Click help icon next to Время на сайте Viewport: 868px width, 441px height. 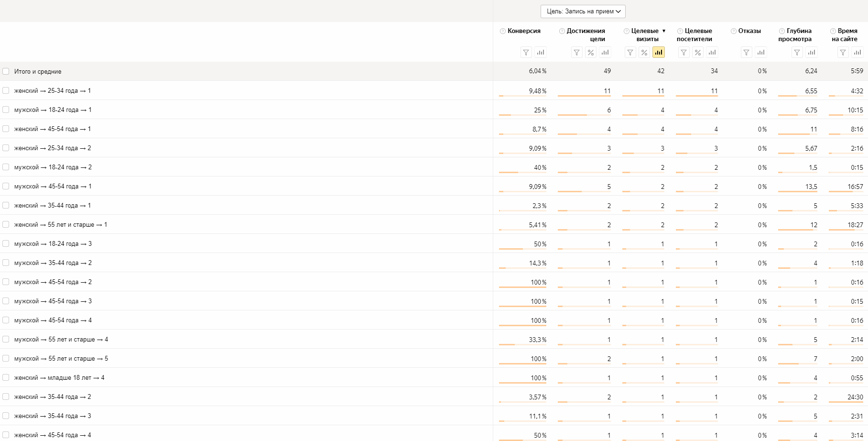pyautogui.click(x=833, y=31)
